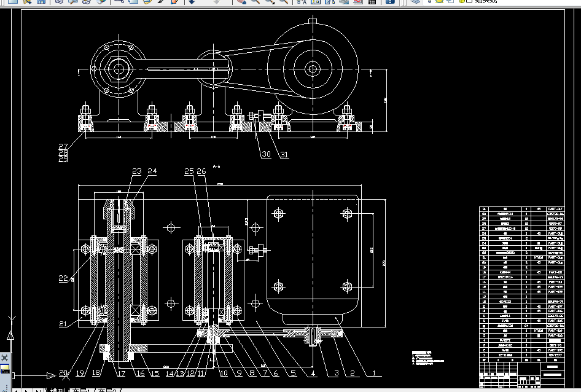
Task: Open the layer properties manager icon in top toolbar
Action: 415,1
